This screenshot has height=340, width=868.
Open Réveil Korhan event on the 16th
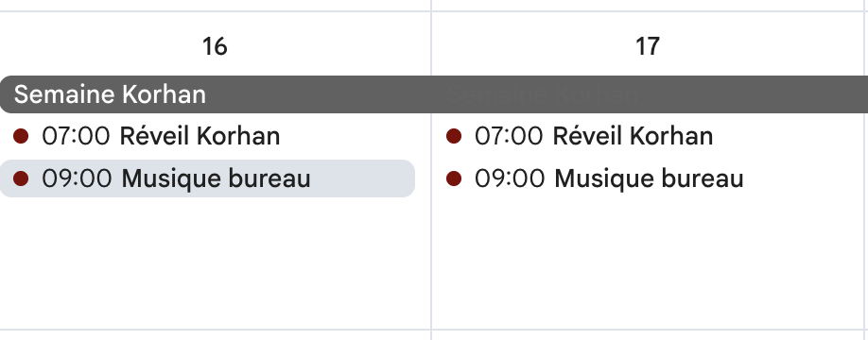coord(208,136)
